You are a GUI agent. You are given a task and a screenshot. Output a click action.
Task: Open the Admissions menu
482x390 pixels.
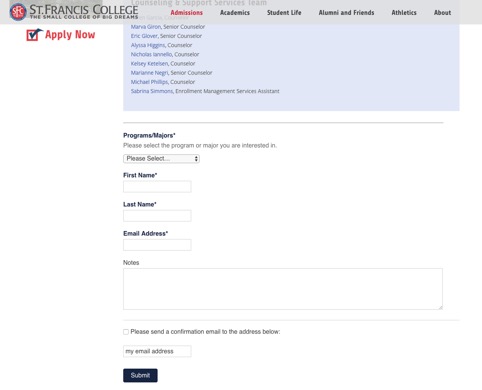click(x=186, y=13)
